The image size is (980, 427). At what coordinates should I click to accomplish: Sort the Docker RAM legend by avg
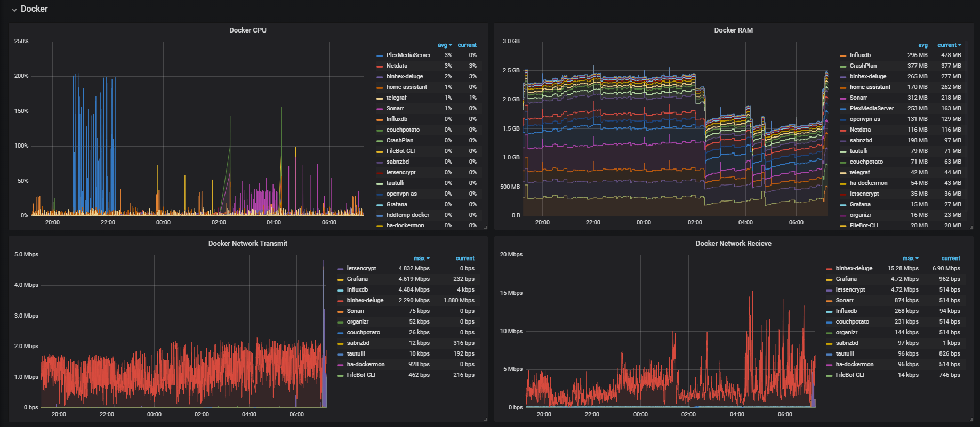click(x=923, y=45)
